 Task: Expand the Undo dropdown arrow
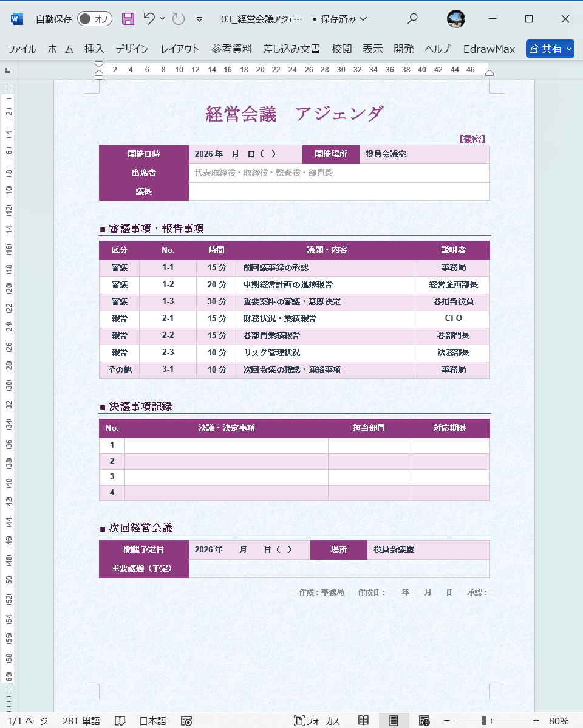(162, 19)
